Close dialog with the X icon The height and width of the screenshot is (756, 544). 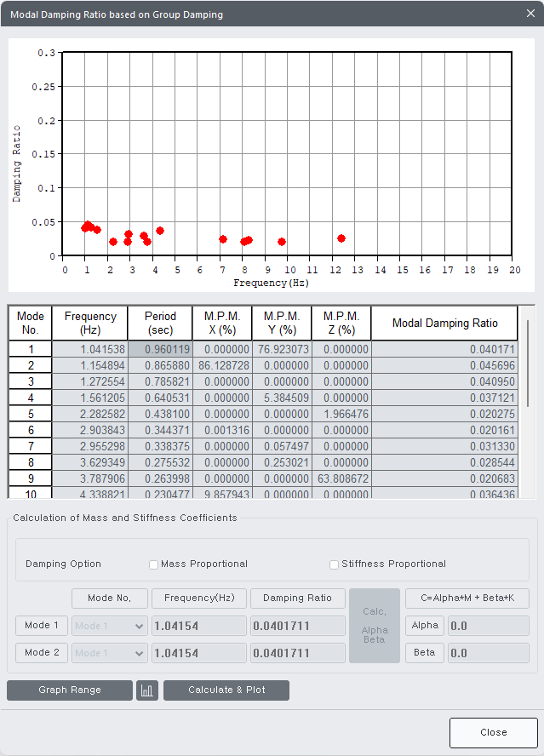pos(530,14)
